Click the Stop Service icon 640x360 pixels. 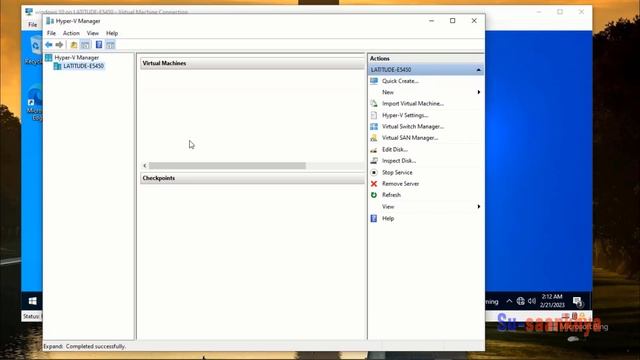pyautogui.click(x=374, y=172)
